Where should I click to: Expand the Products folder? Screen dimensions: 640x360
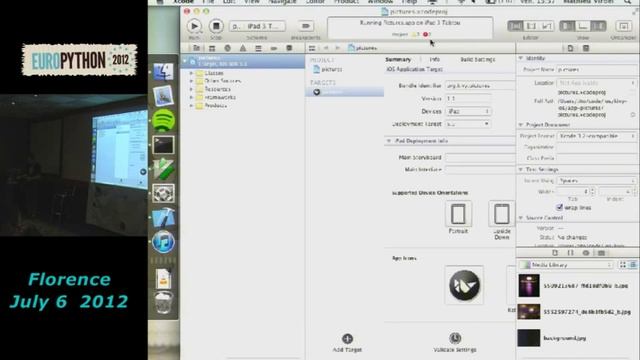click(191, 105)
